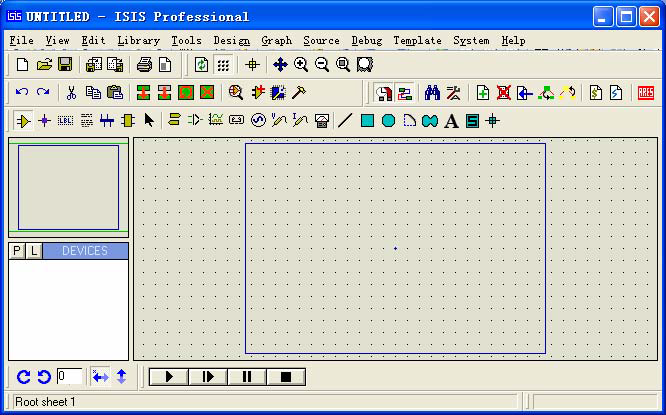Redraw the display with the refresh icon
Screen dimensions: 666x415
coord(201,65)
